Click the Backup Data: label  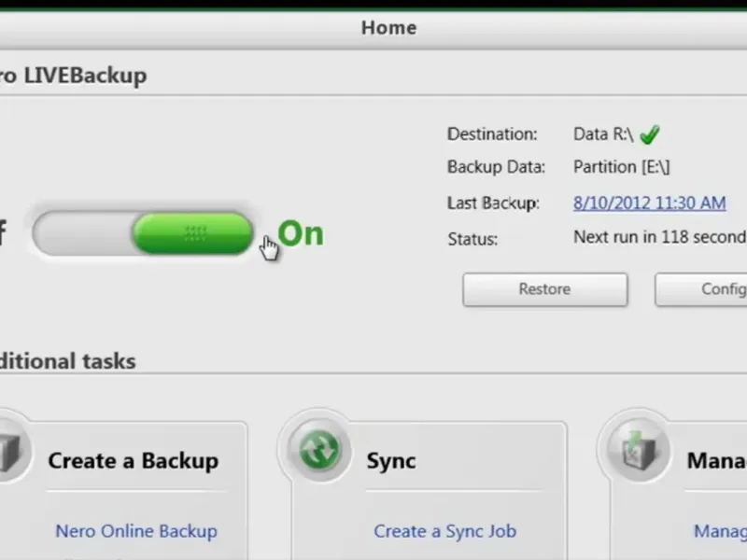click(x=496, y=167)
